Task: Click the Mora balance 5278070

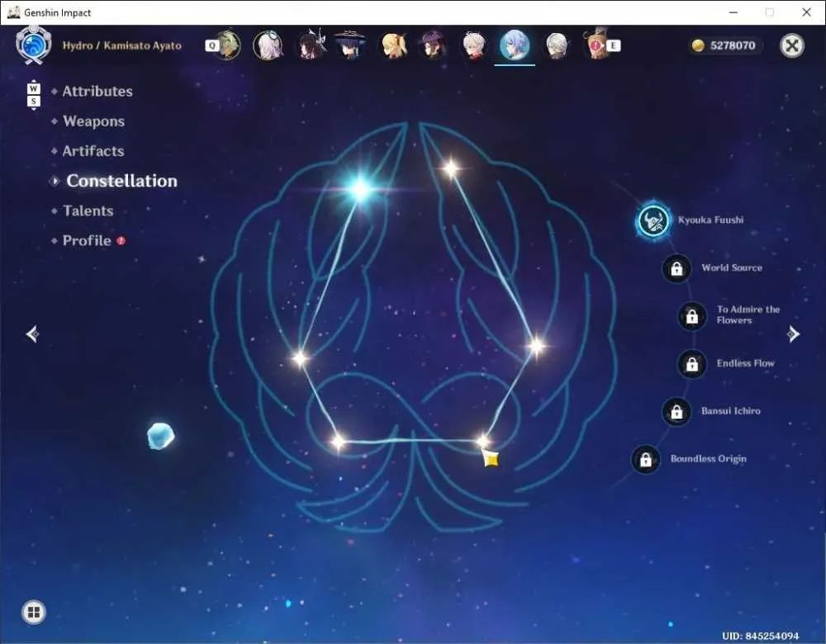Action: 733,45
